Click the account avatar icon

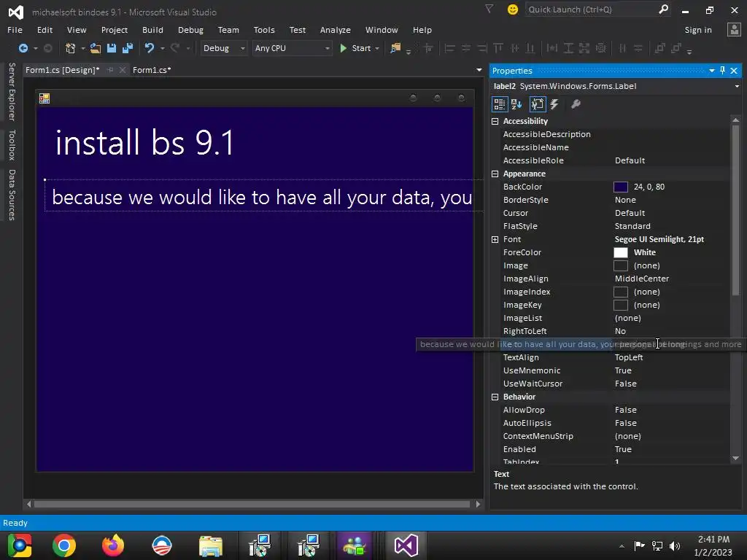pyautogui.click(x=734, y=29)
